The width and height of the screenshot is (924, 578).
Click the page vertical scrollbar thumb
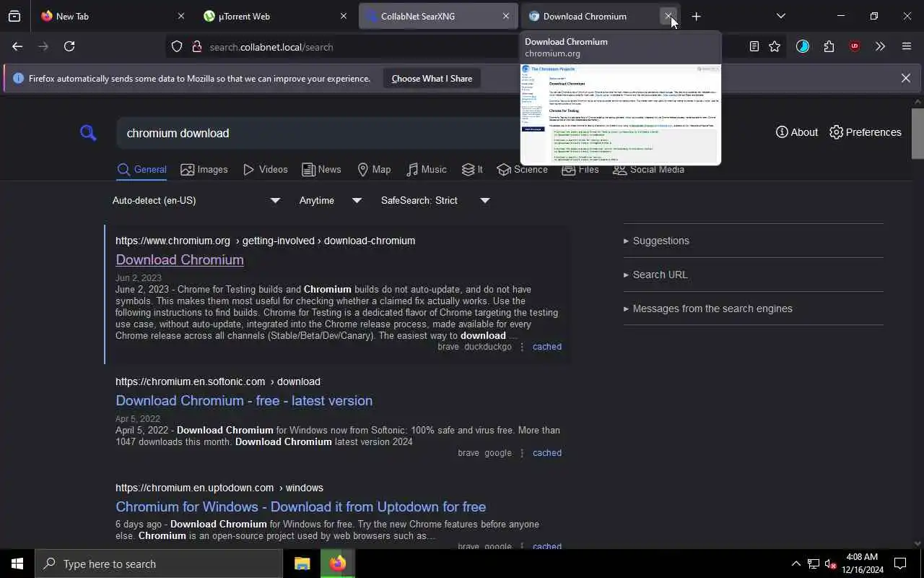918,133
